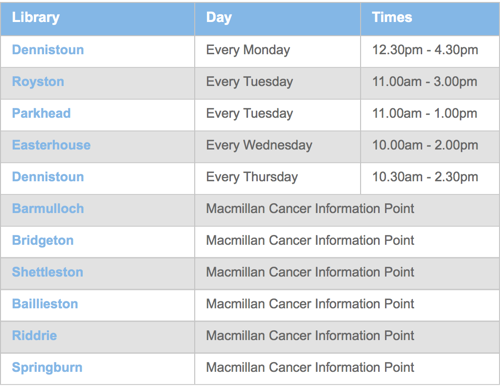The image size is (500, 386).
Task: Open the Shettleston library link
Action: tap(47, 272)
